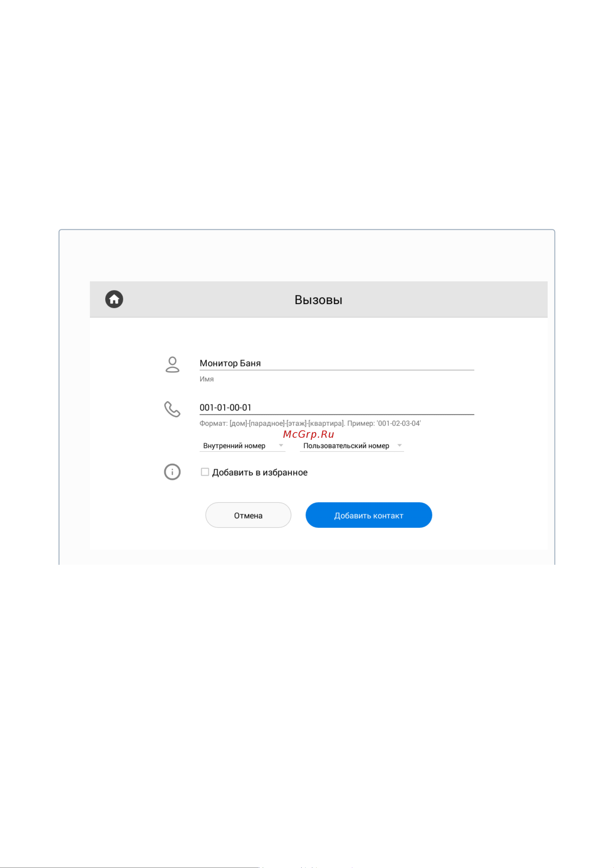Click the 'Добавить в избранное' label text
The width and height of the screenshot is (614, 868).
click(x=260, y=472)
